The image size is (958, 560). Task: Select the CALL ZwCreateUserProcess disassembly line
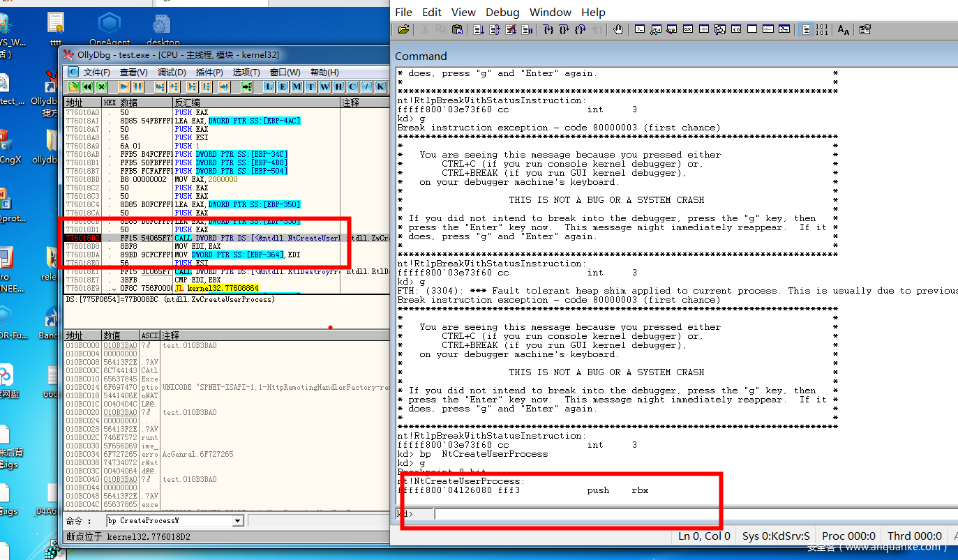(x=258, y=238)
